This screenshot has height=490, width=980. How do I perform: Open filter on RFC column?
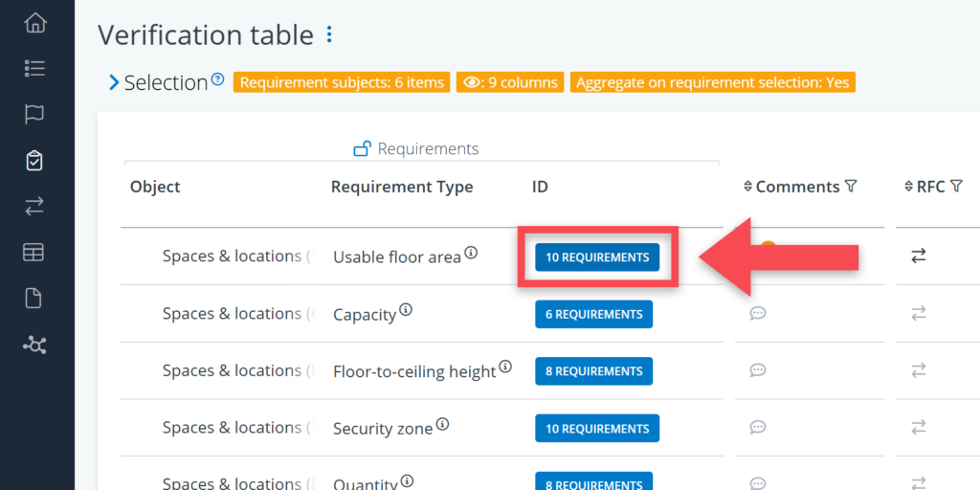pyautogui.click(x=956, y=187)
